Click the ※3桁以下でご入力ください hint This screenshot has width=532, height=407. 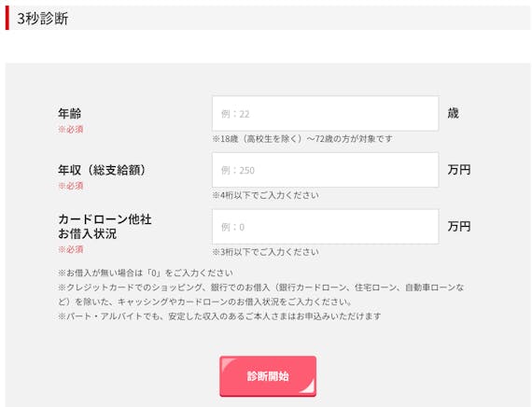pyautogui.click(x=266, y=252)
